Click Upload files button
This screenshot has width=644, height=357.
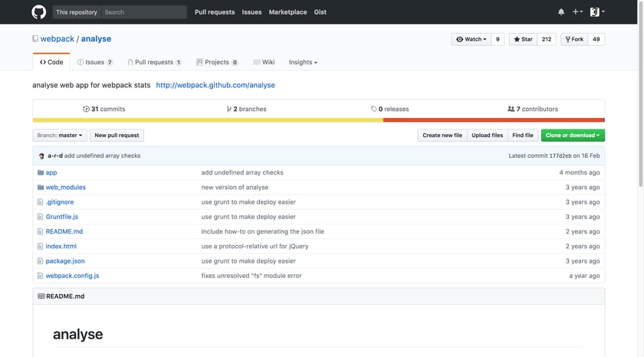pos(487,136)
